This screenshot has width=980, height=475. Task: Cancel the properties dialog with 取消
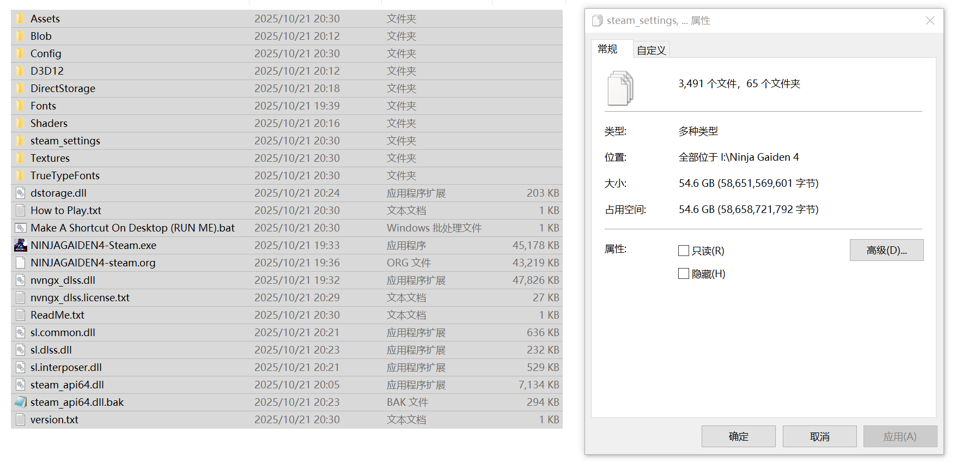tap(819, 436)
